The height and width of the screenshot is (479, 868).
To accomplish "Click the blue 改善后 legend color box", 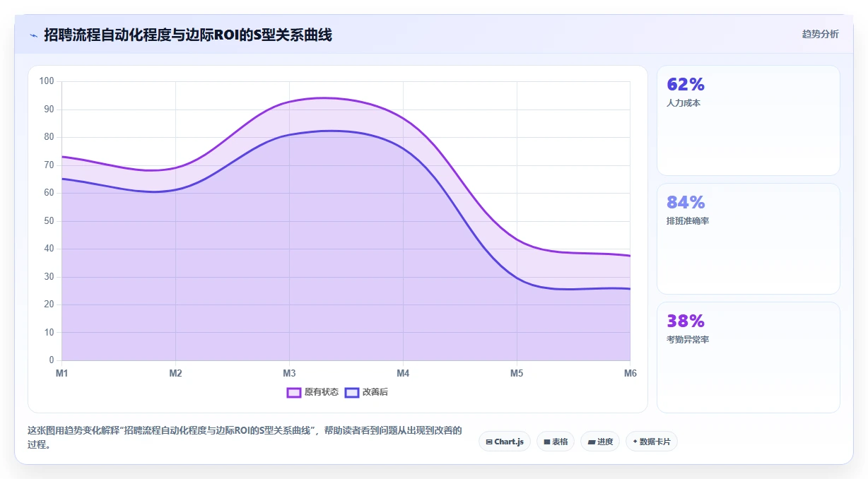I will [x=352, y=392].
